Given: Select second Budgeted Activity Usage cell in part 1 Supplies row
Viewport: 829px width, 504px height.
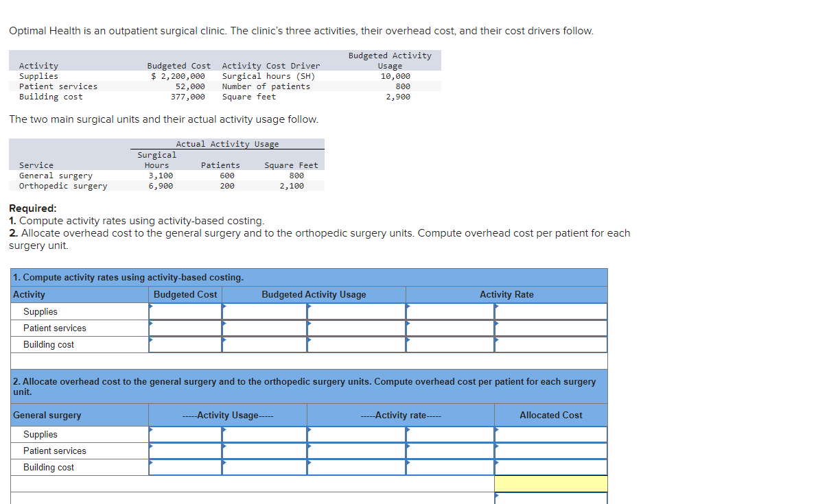Looking at the screenshot, I should (x=356, y=311).
